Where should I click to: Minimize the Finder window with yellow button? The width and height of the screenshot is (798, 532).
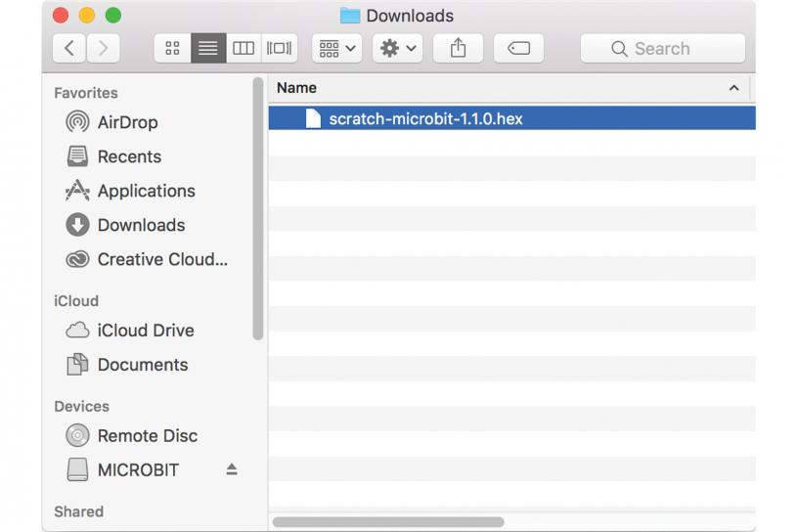[x=87, y=16]
